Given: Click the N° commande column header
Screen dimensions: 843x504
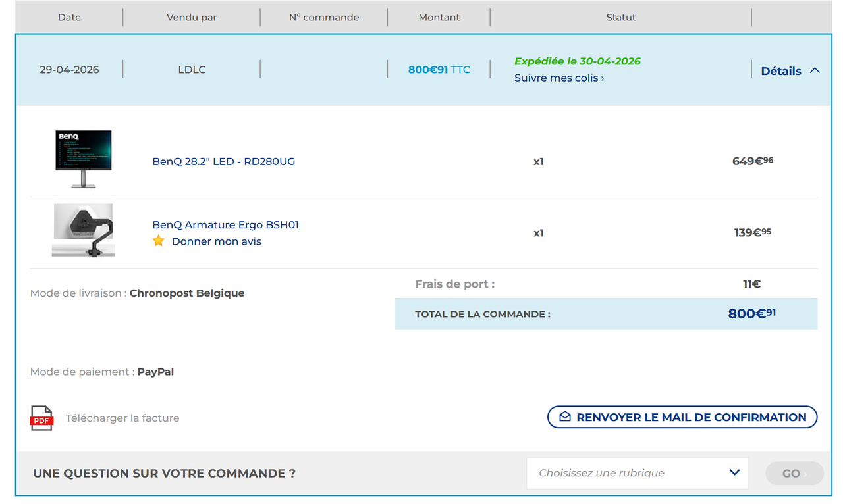Looking at the screenshot, I should click(x=324, y=18).
